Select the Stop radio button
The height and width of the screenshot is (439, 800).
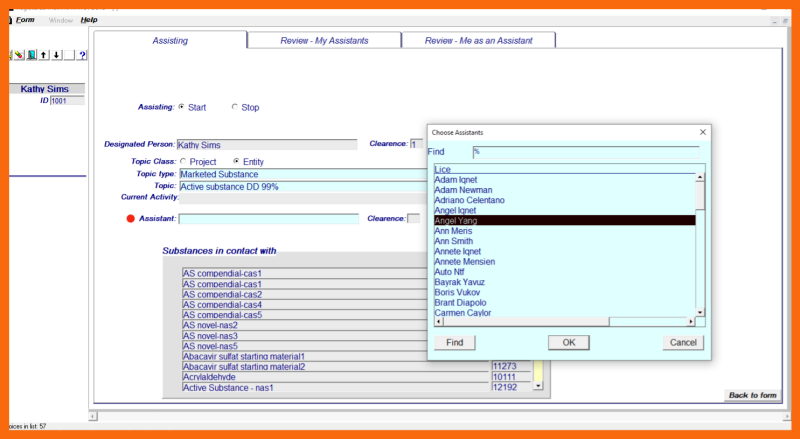pos(235,107)
